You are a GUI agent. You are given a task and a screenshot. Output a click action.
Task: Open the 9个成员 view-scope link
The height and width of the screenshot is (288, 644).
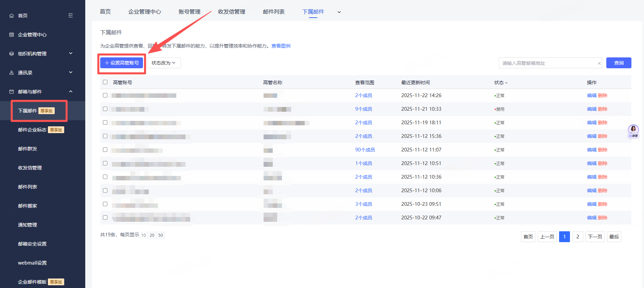point(364,109)
